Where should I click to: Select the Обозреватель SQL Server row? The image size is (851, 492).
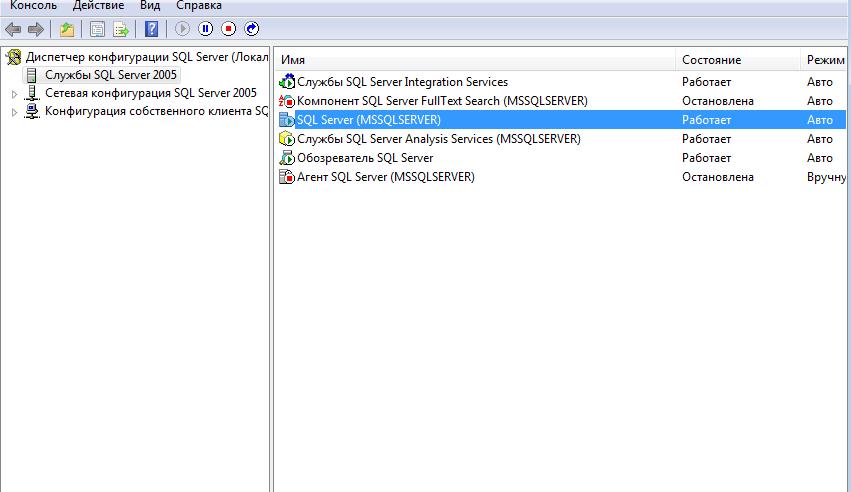[561, 158]
